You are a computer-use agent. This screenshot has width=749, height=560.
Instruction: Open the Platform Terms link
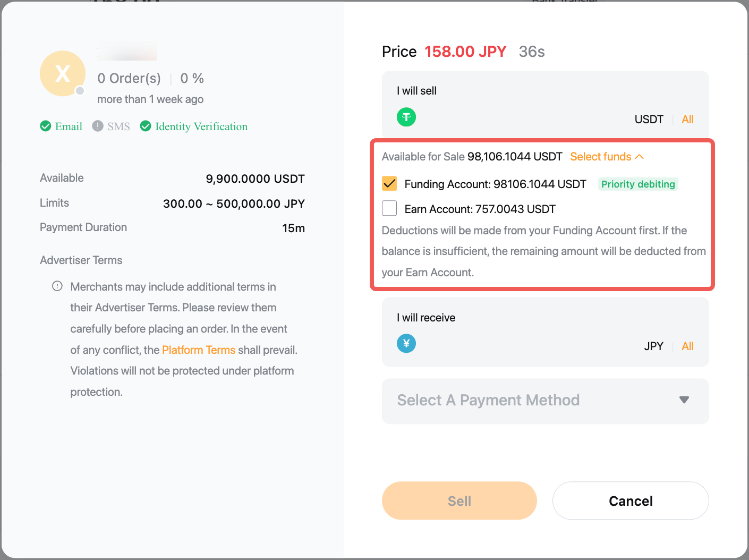coord(199,350)
